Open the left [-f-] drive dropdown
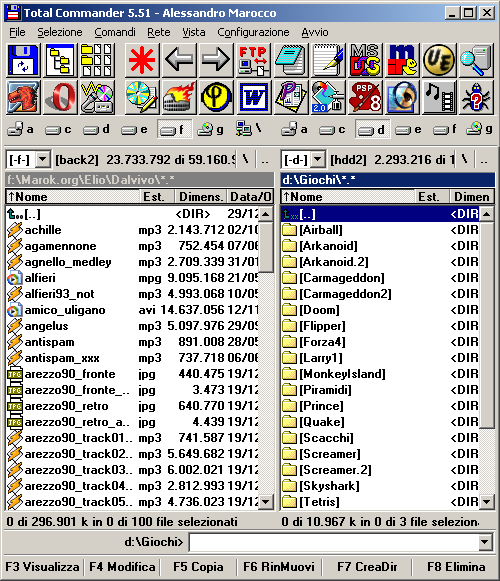This screenshot has width=500, height=581. (43, 160)
